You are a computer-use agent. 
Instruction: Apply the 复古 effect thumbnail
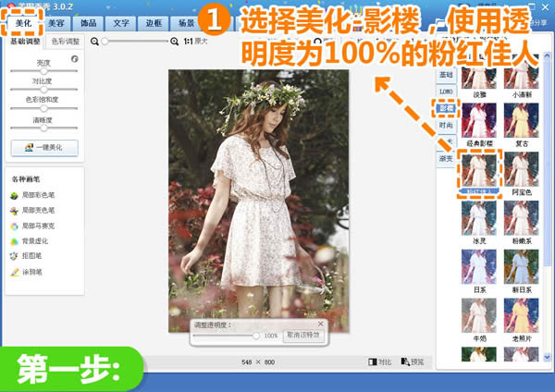[521, 120]
